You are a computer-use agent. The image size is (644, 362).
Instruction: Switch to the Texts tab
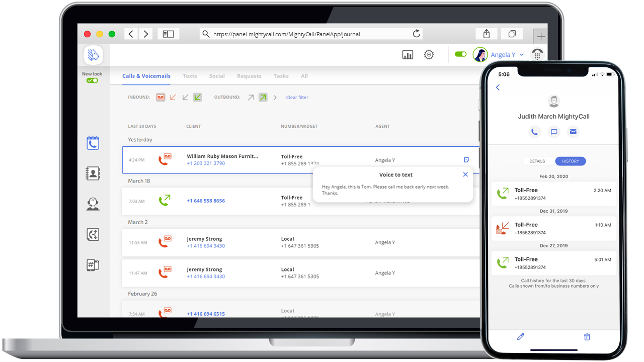point(190,76)
